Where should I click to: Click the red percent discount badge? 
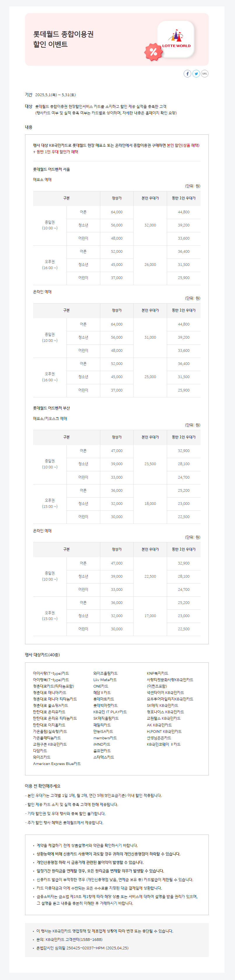tap(153, 52)
